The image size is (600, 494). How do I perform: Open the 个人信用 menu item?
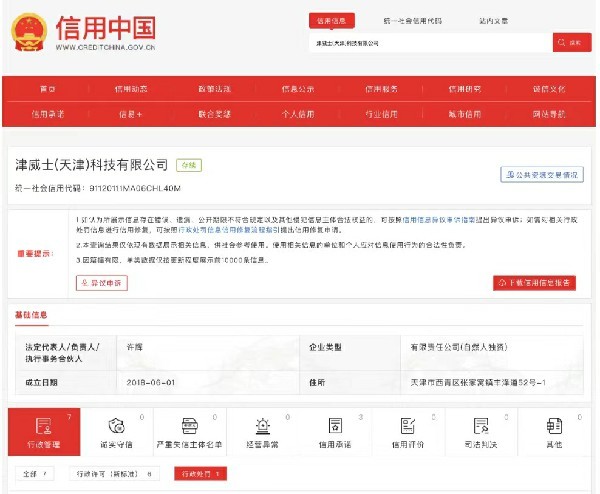pos(298,114)
